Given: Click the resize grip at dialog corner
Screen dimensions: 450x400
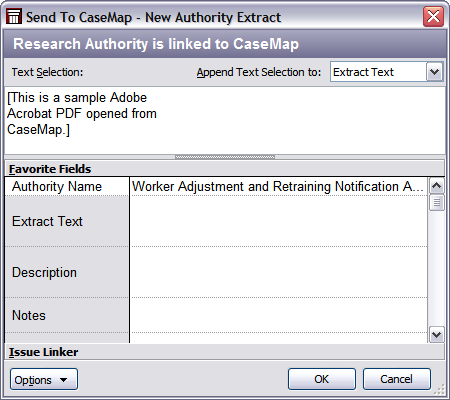Looking at the screenshot, I should pos(440,389).
